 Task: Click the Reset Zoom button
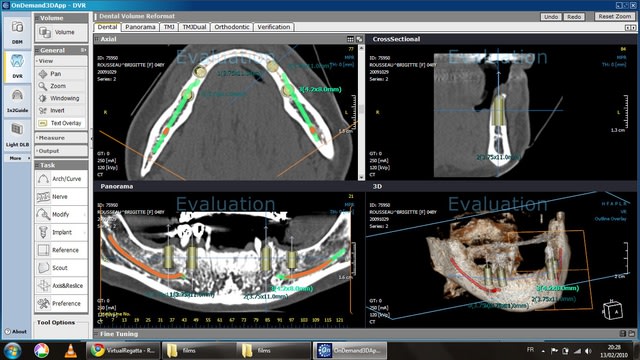(615, 16)
